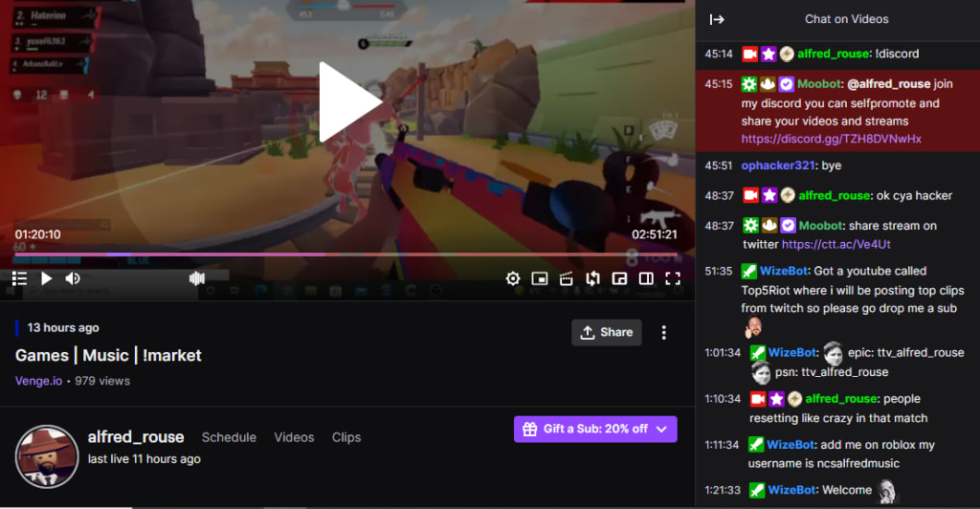Click purple star badge at 48:37 alfred_rouse message
The height and width of the screenshot is (509, 980).
769,195
